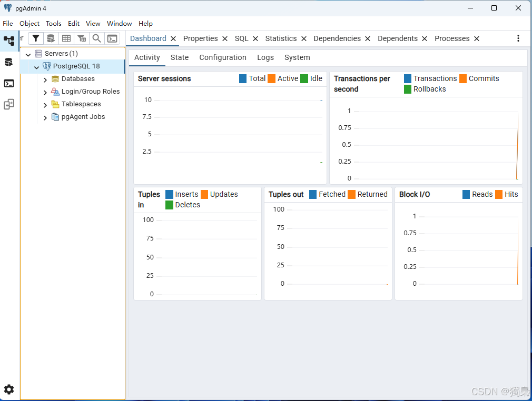Open the panel options kebab menu

coord(518,38)
